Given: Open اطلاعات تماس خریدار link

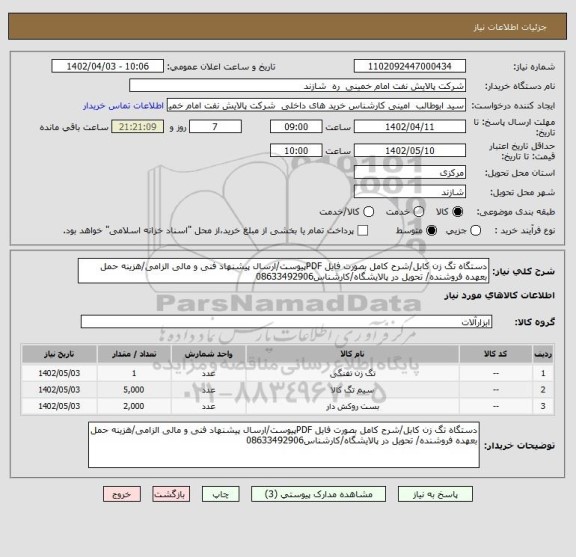Looking at the screenshot, I should 123,106.
